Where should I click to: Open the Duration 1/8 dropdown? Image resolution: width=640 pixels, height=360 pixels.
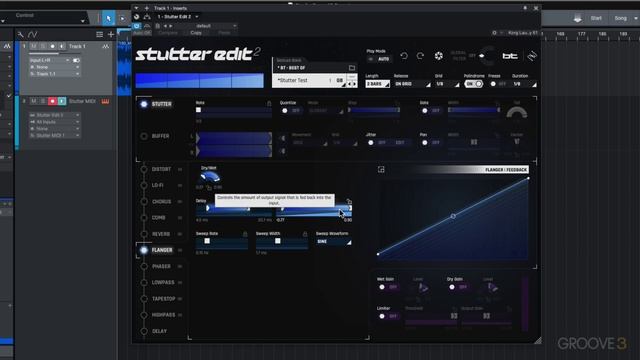pos(524,84)
